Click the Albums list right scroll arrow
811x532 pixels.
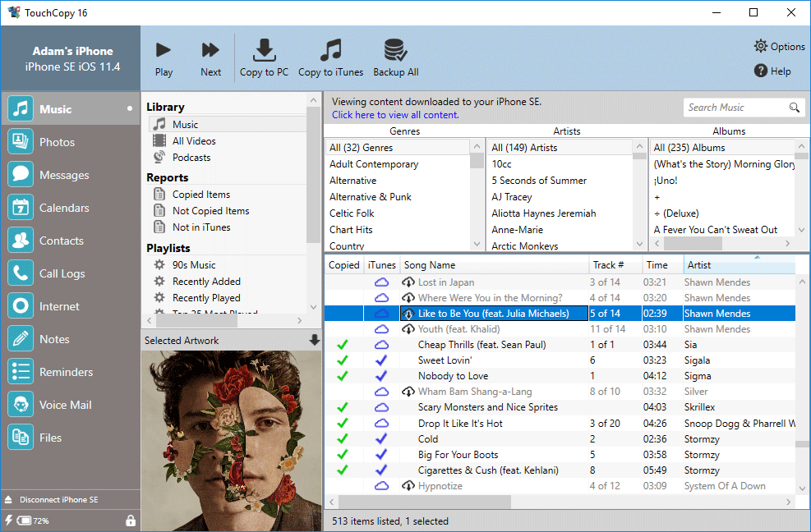(788, 243)
